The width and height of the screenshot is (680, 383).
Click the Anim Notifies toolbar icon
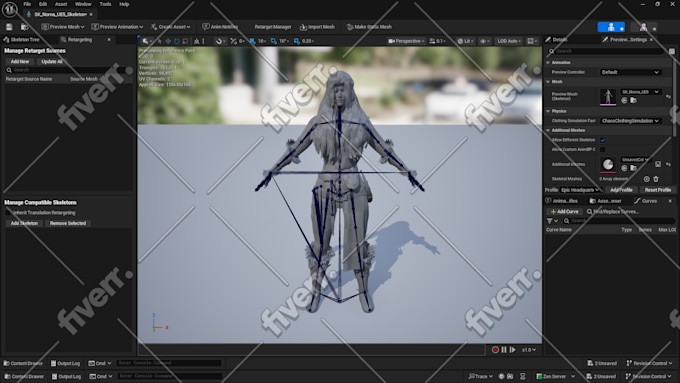[x=206, y=27]
